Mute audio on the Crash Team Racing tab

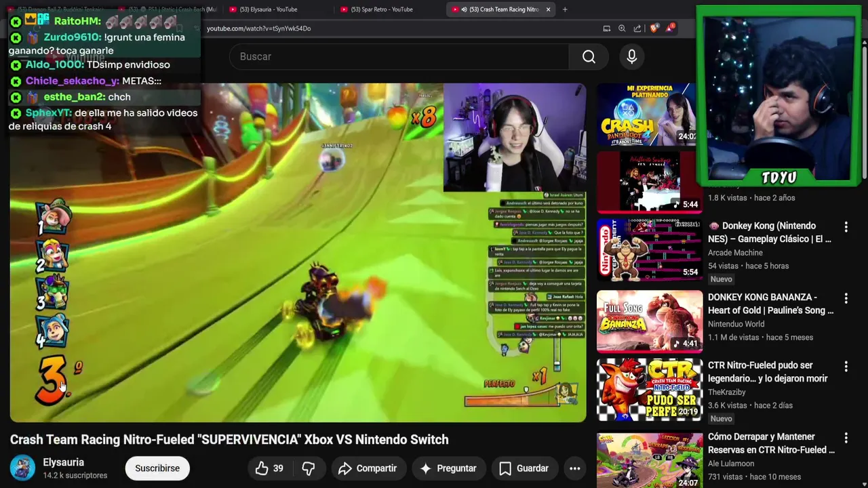(x=465, y=9)
